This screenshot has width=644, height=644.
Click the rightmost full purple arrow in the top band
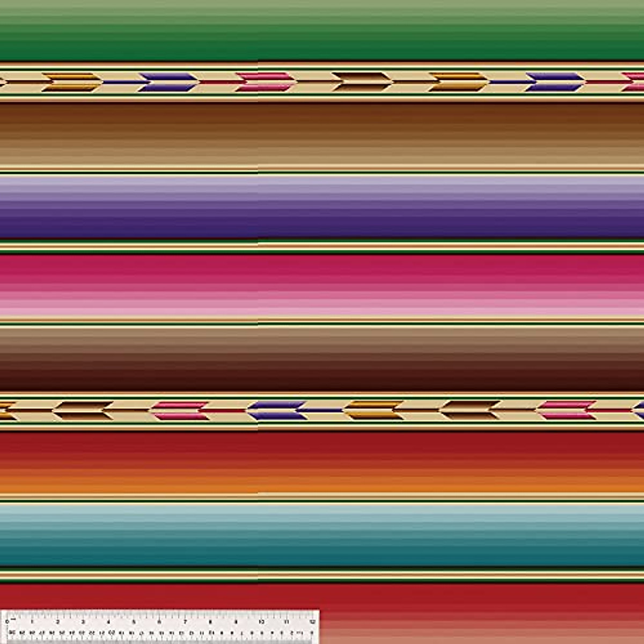(555, 82)
